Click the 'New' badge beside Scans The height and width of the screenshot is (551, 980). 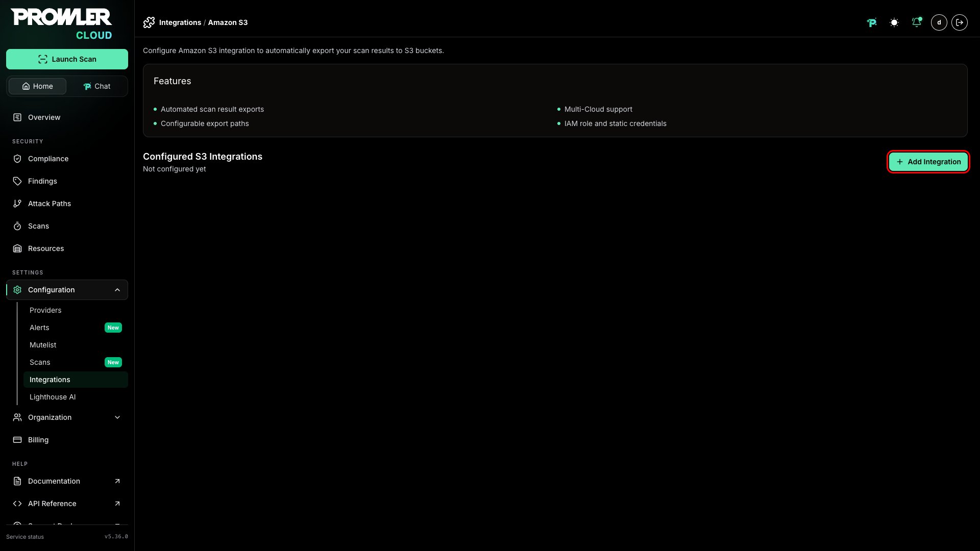(113, 362)
